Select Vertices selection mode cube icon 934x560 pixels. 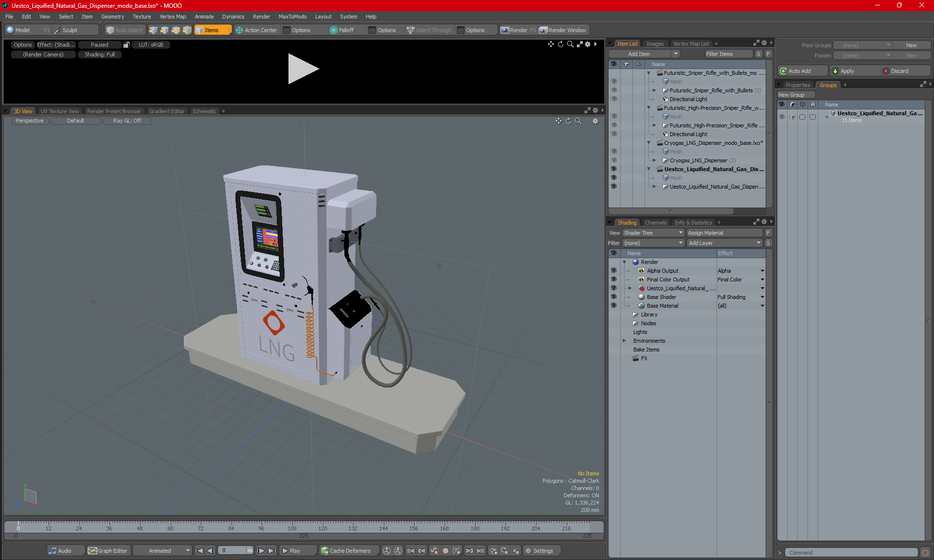(153, 30)
